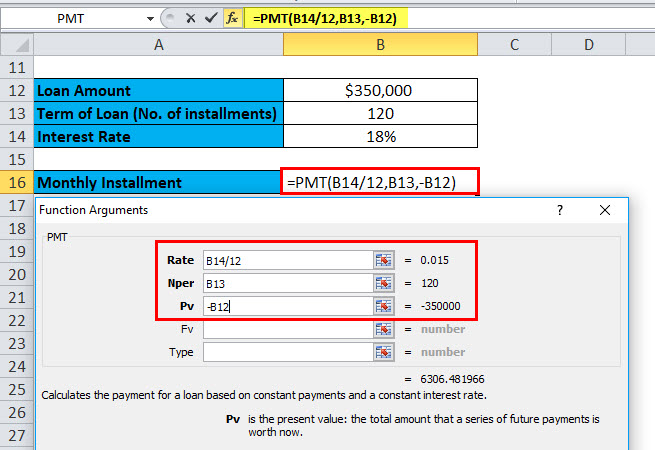Click the Insert Function fx icon

click(230, 18)
